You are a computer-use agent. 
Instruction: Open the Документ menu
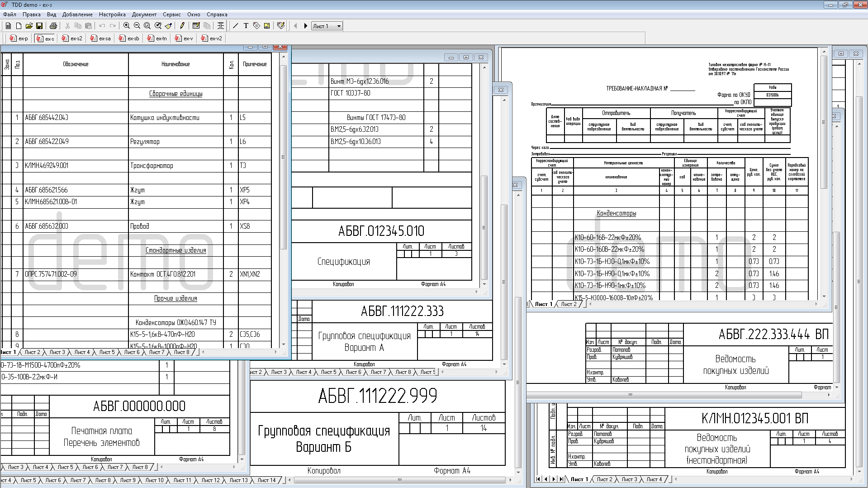144,14
